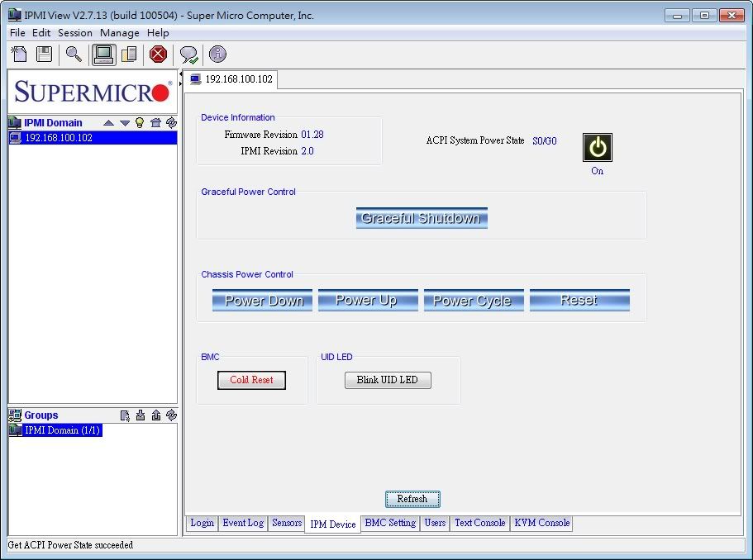Viewport: 753px width, 560px height.
Task: Click up arrow in IPMI Domain header
Action: click(x=108, y=123)
